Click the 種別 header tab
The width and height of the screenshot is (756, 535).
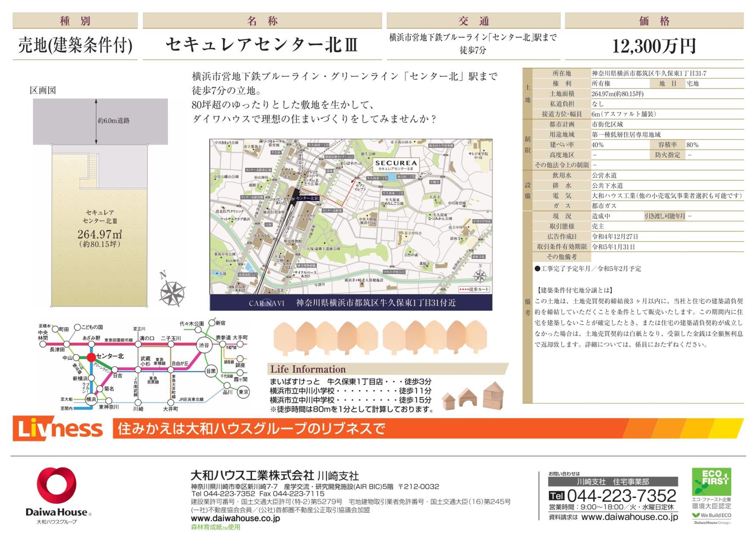point(75,21)
